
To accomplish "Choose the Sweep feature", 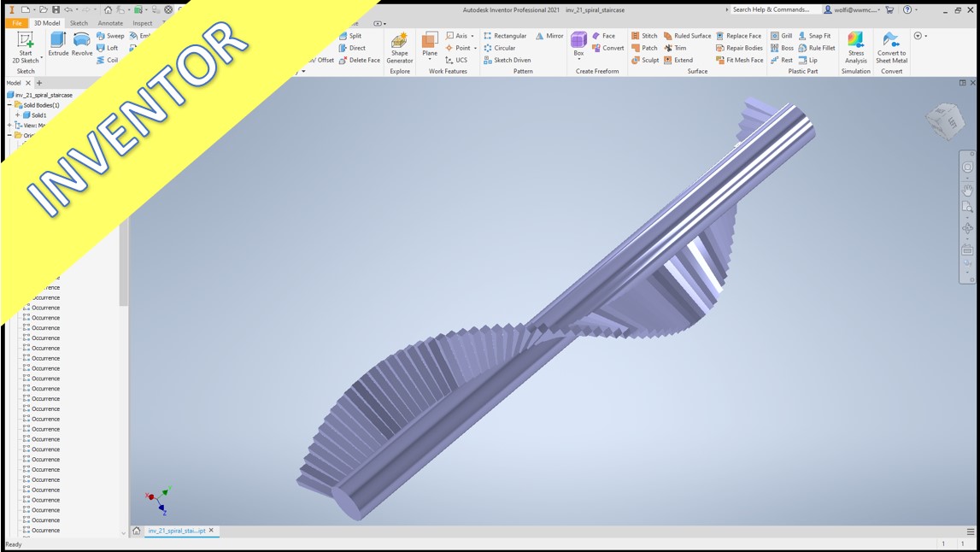I will [110, 36].
